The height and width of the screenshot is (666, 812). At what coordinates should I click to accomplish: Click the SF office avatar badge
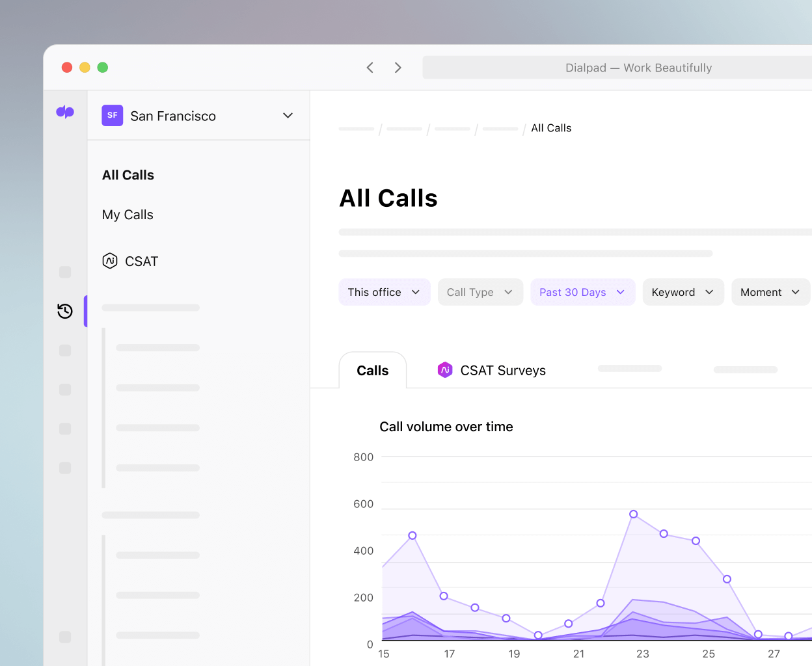pos(112,115)
